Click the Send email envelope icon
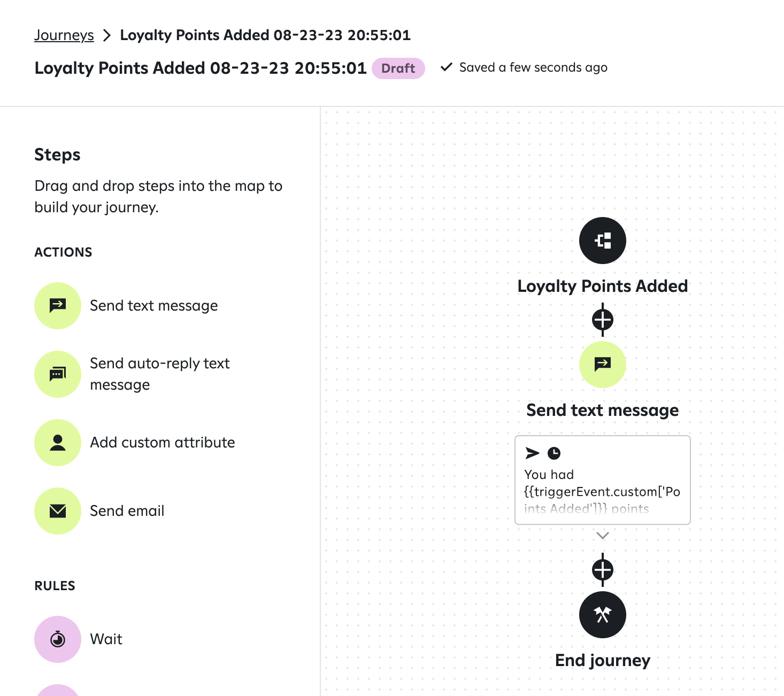Image resolution: width=784 pixels, height=696 pixels. (58, 511)
